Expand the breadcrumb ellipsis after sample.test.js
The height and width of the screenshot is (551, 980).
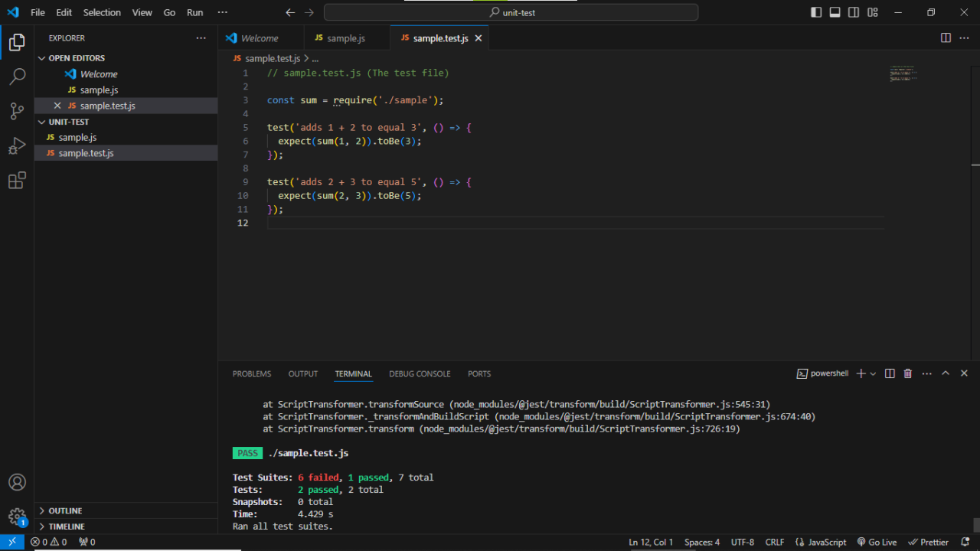315,58
